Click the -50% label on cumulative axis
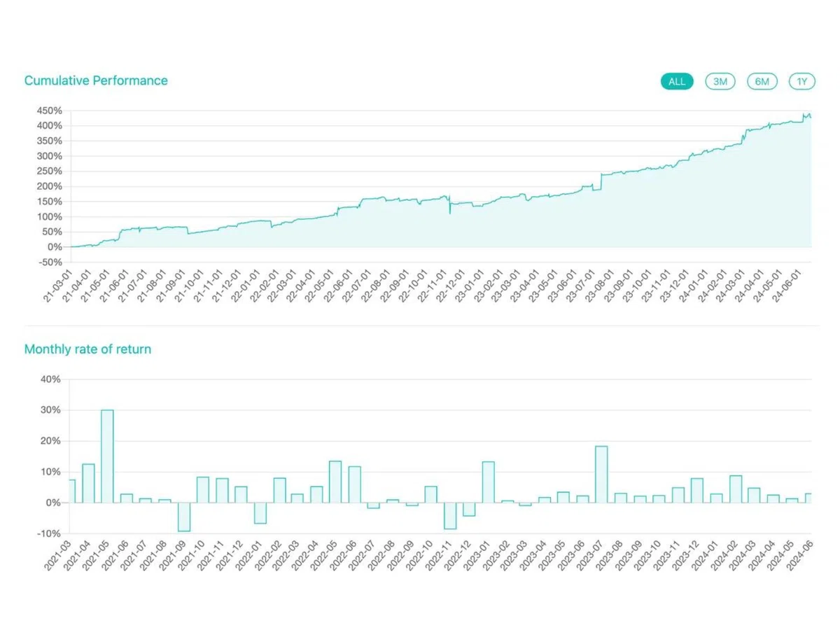 click(50, 262)
